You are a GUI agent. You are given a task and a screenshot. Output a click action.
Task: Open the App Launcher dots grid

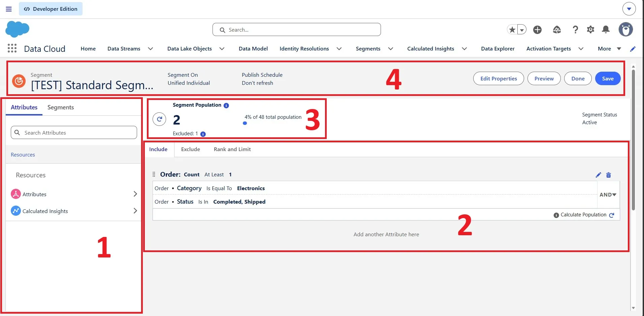12,48
